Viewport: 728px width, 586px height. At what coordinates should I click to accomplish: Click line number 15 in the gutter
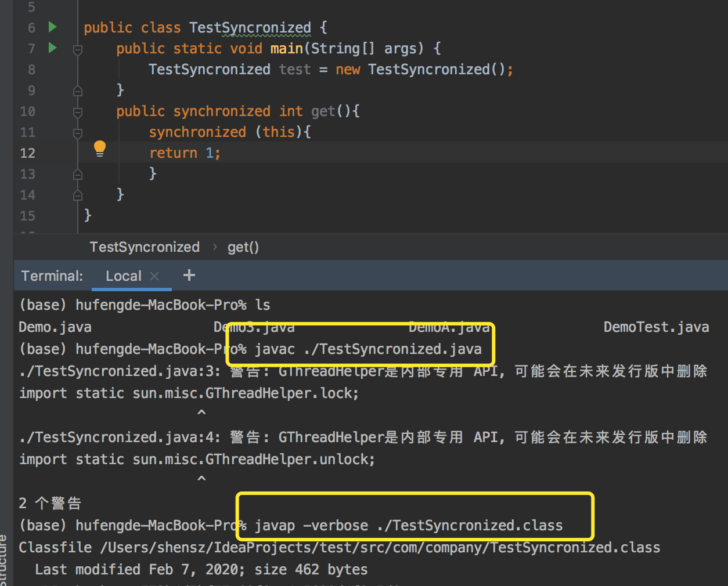(28, 216)
